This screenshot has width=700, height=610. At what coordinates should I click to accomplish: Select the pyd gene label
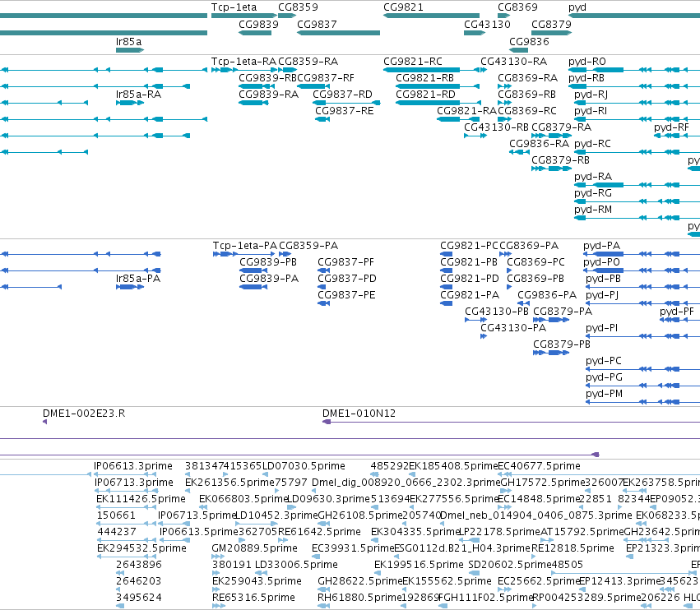pos(577,7)
